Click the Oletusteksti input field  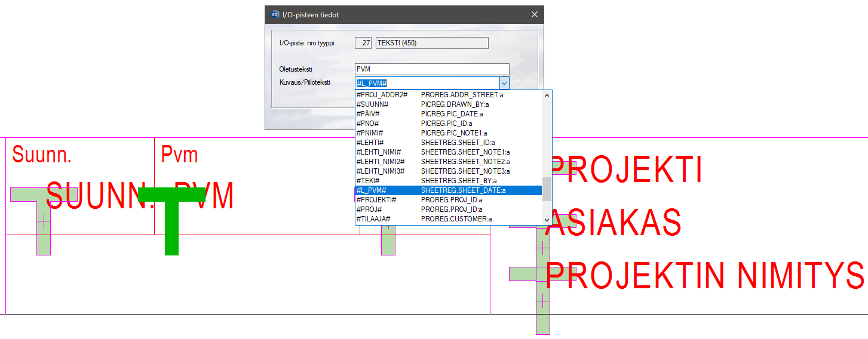pos(431,69)
